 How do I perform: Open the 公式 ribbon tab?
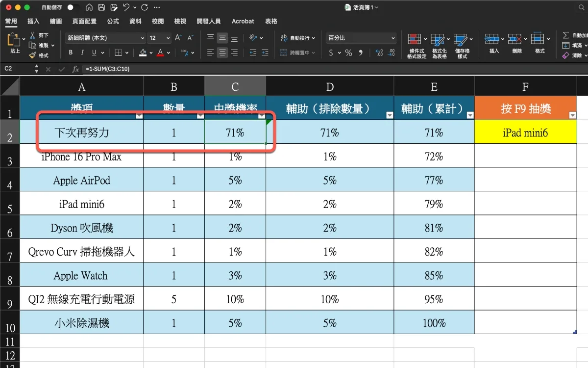(113, 21)
